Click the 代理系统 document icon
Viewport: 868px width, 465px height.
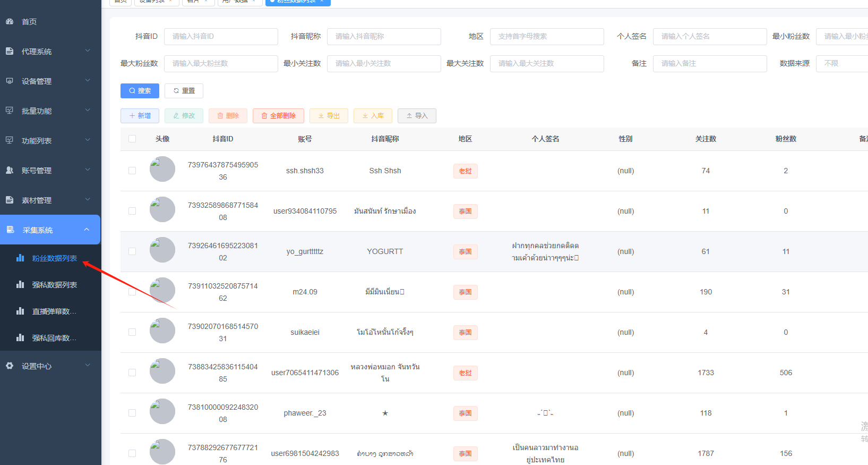10,52
